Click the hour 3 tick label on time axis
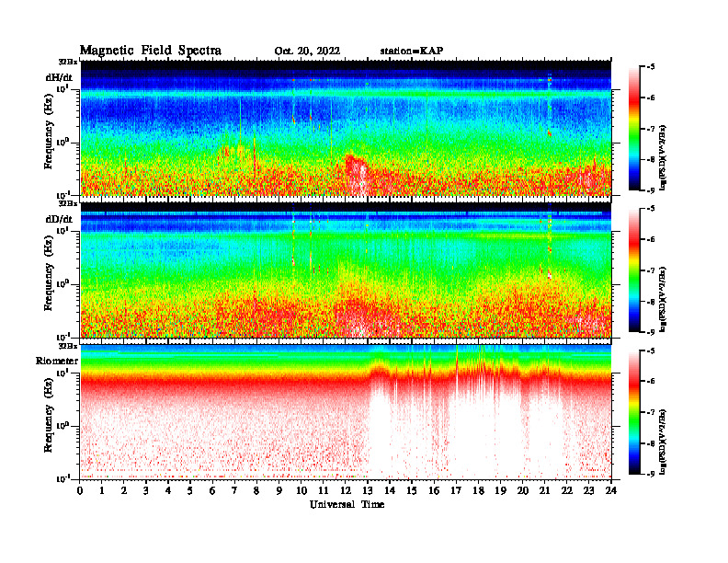 click(147, 490)
